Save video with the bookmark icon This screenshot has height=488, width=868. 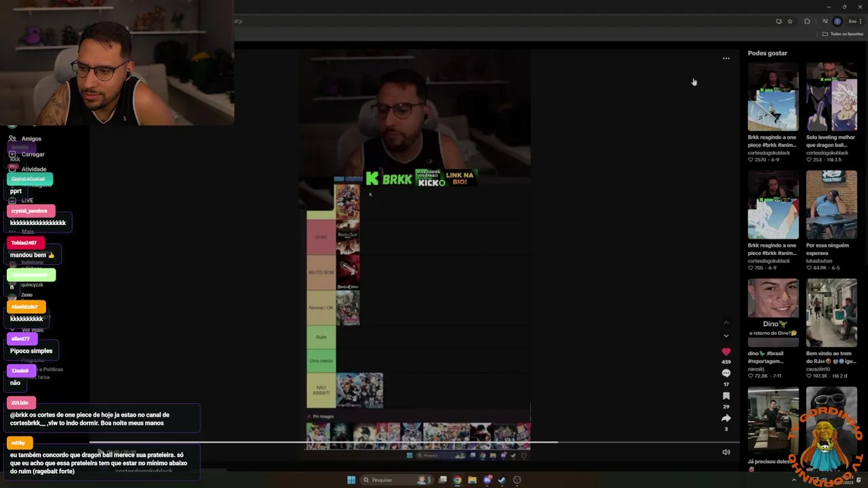tap(726, 396)
